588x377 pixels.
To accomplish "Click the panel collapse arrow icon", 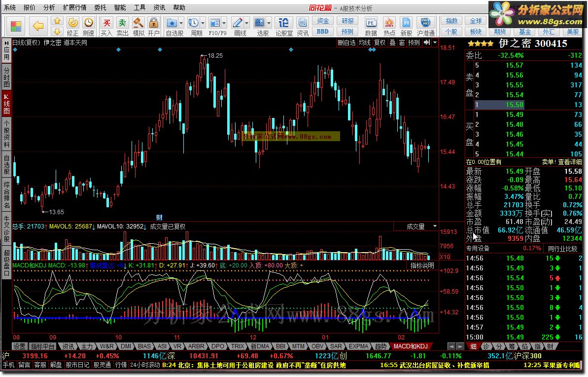I will point(427,42).
